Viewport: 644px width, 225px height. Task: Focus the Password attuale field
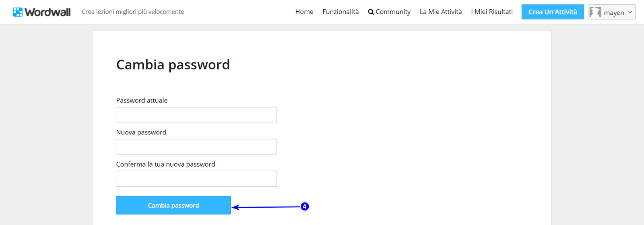coord(196,115)
